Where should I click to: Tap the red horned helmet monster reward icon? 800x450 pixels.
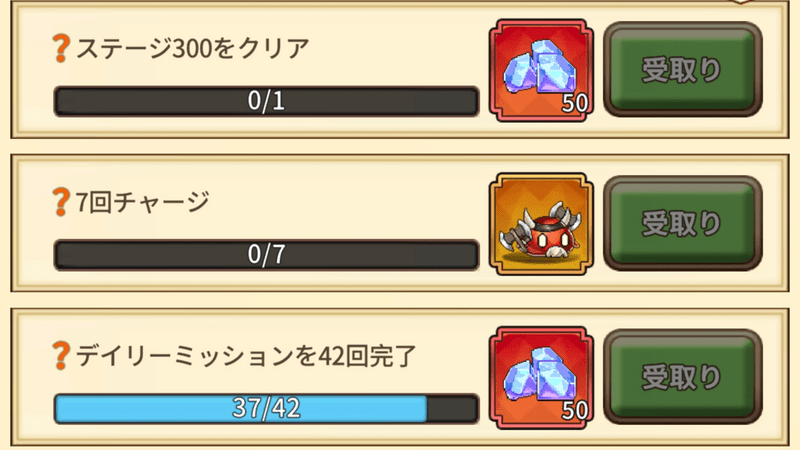click(x=541, y=224)
